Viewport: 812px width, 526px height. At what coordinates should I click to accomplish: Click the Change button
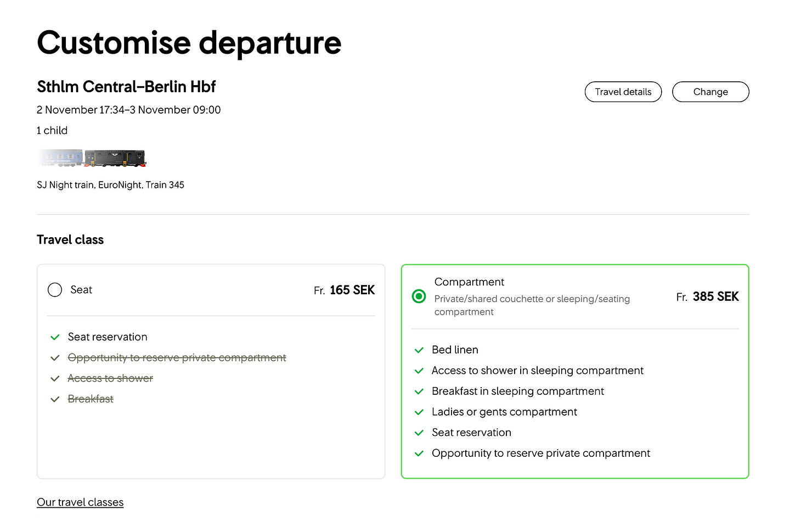pos(710,92)
